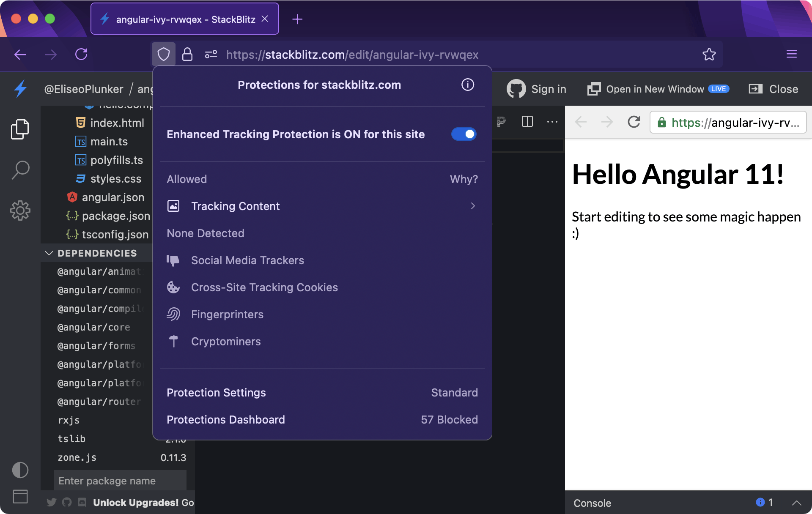Click the GitHub icon in the bottom bar
This screenshot has height=514, width=812.
pyautogui.click(x=66, y=503)
